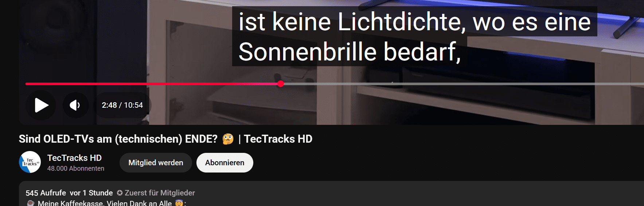Viewport: 644px width, 206px height.
Task: Subscribe with the Abonnieren button
Action: coord(225,163)
